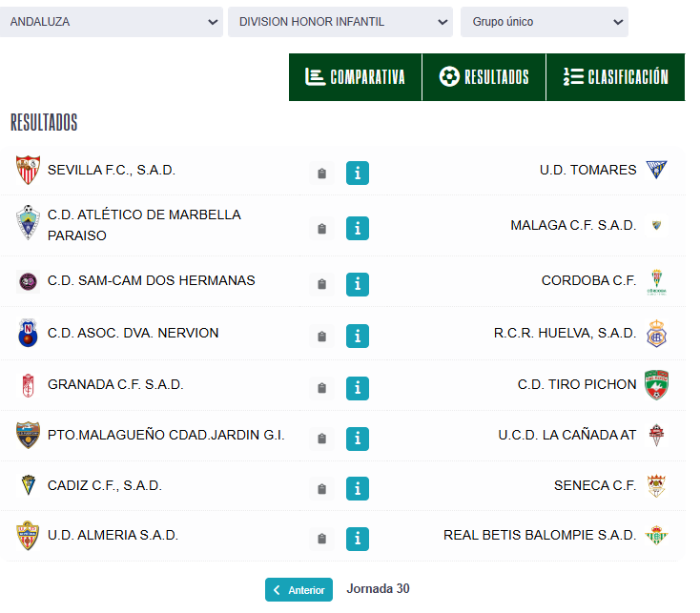Click the U.C.D. La Cañada At crest

click(656, 435)
